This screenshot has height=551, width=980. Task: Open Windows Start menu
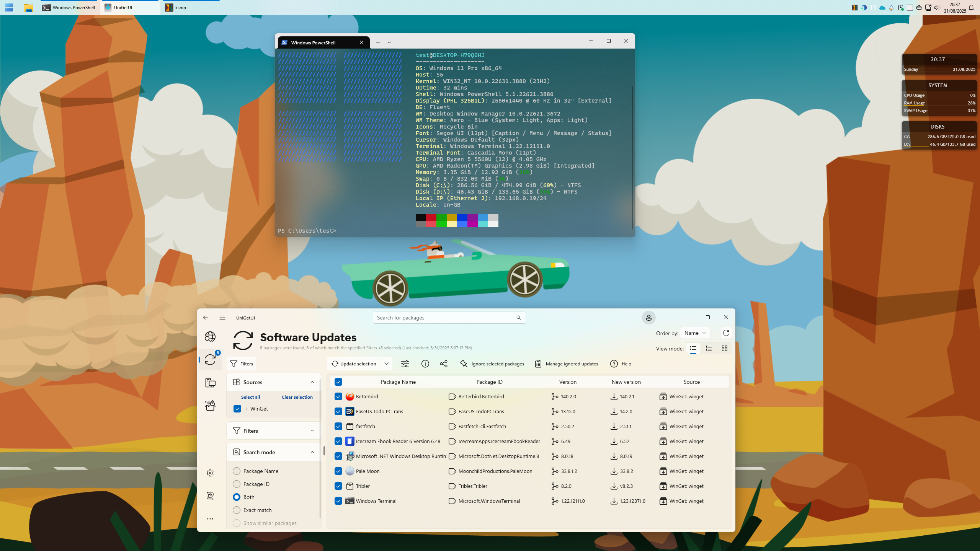click(9, 8)
